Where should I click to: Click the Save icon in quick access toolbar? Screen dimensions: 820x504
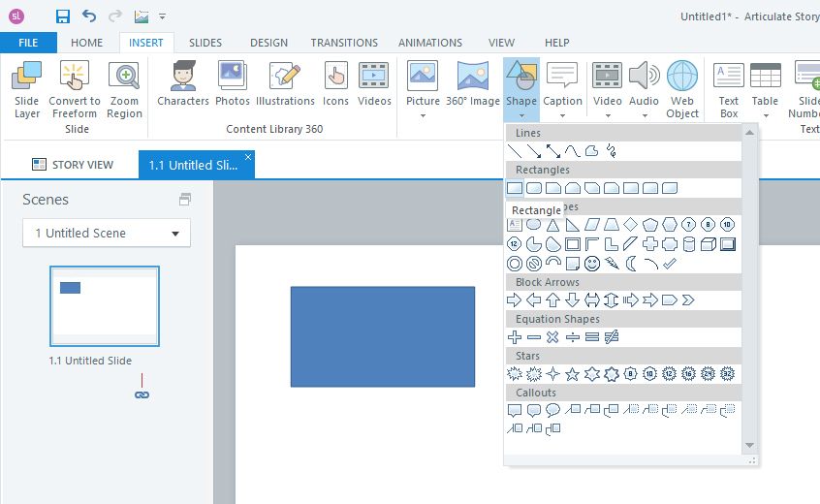tap(63, 16)
